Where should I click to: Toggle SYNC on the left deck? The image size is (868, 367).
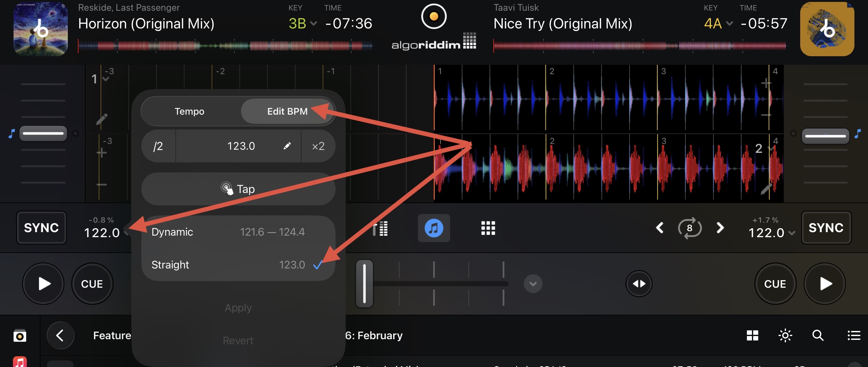pos(41,228)
